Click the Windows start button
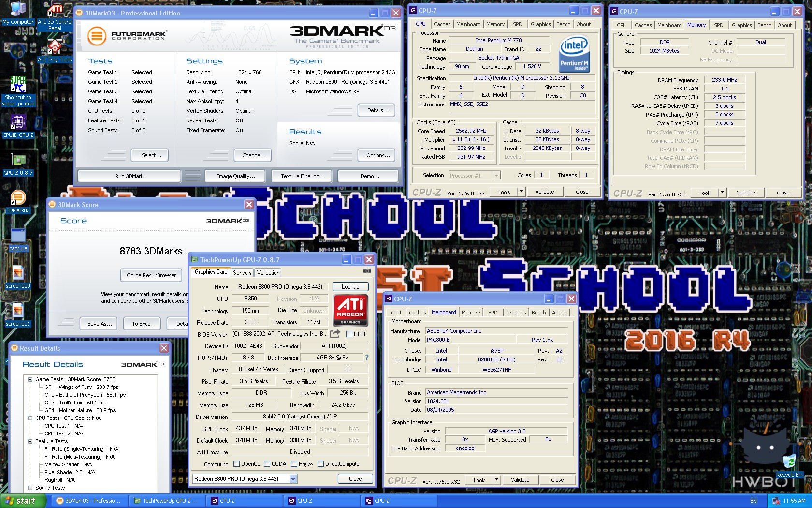Image resolution: width=812 pixels, height=508 pixels. 23,501
